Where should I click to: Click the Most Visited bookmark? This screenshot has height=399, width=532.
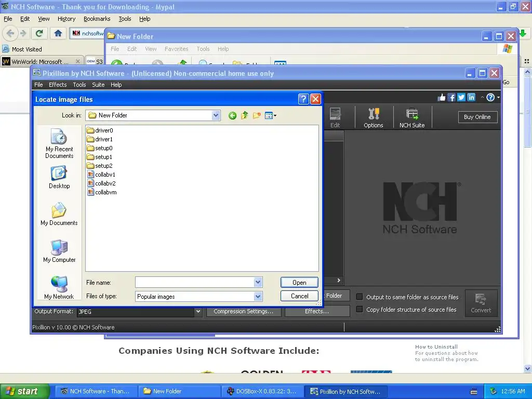[22, 49]
